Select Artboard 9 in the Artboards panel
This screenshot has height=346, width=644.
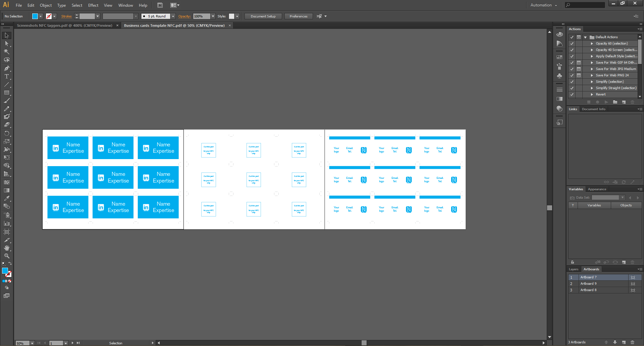[605, 284]
